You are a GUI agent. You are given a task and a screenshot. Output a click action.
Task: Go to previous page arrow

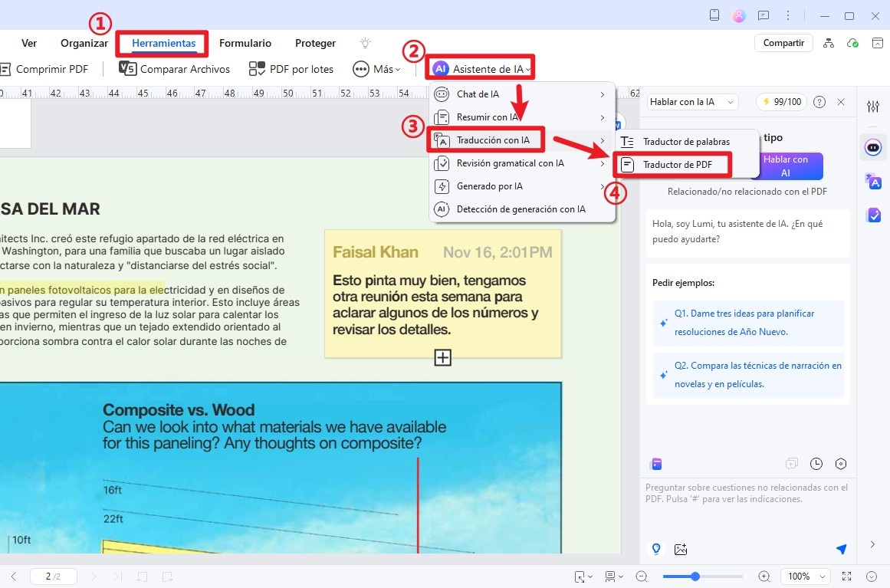coord(14,577)
